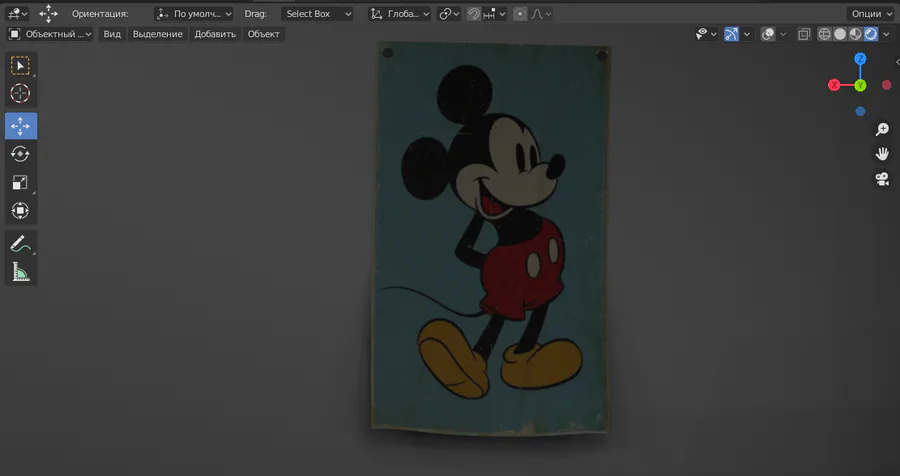
Task: Click the X axis on navigation gizmo
Action: [834, 85]
